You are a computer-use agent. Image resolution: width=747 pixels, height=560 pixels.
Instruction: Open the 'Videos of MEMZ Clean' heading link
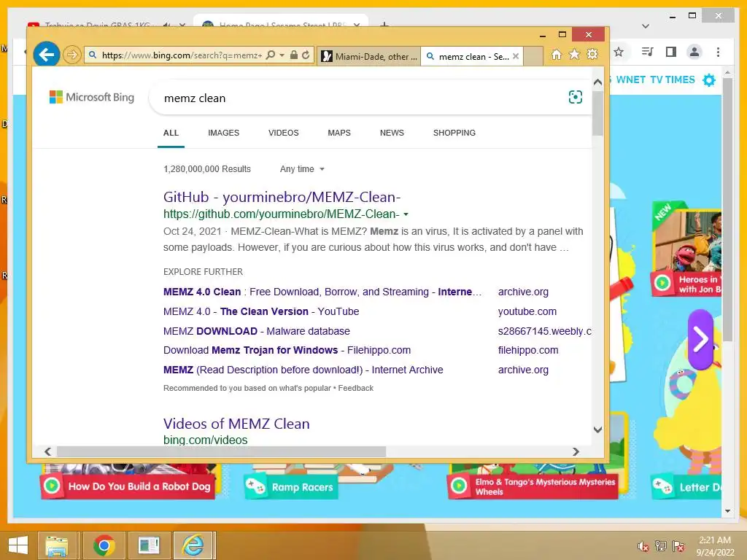(x=236, y=424)
